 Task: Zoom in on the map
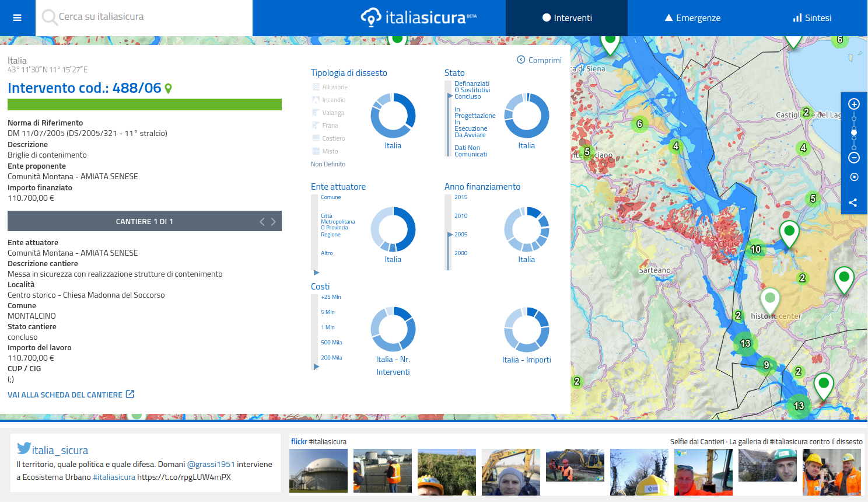coord(854,104)
